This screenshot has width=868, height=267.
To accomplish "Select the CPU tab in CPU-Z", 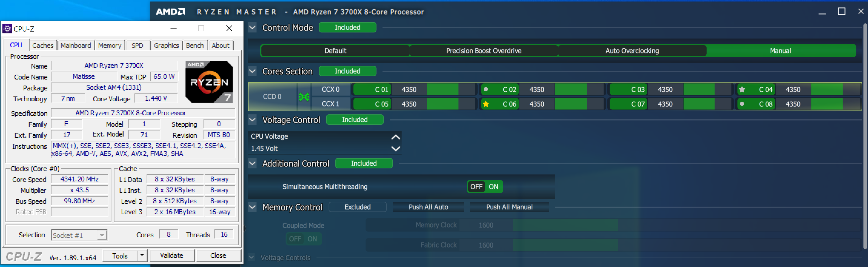I will [16, 45].
